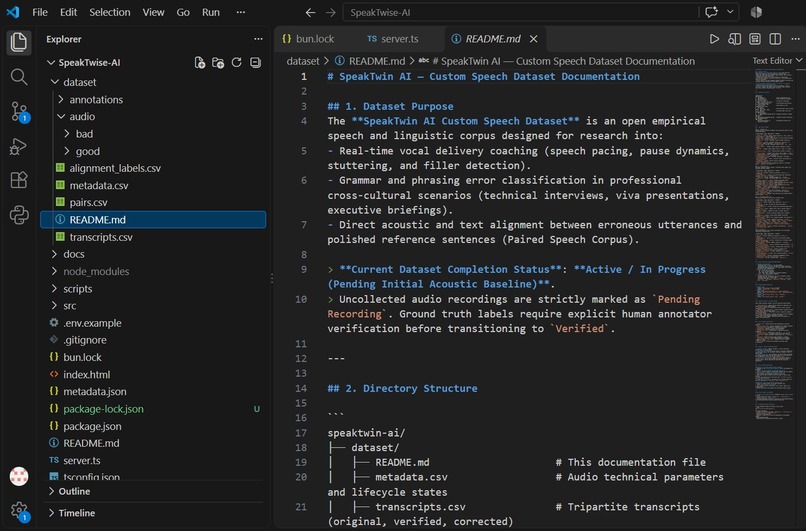The height and width of the screenshot is (531, 806).
Task: Open the Manage gear settings menu
Action: click(19, 510)
